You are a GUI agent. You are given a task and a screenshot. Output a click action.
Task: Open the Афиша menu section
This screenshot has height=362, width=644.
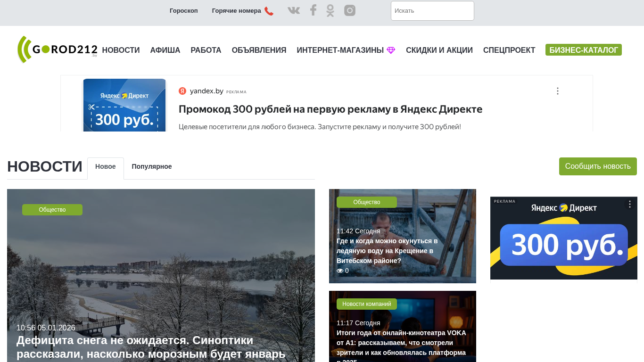[165, 50]
